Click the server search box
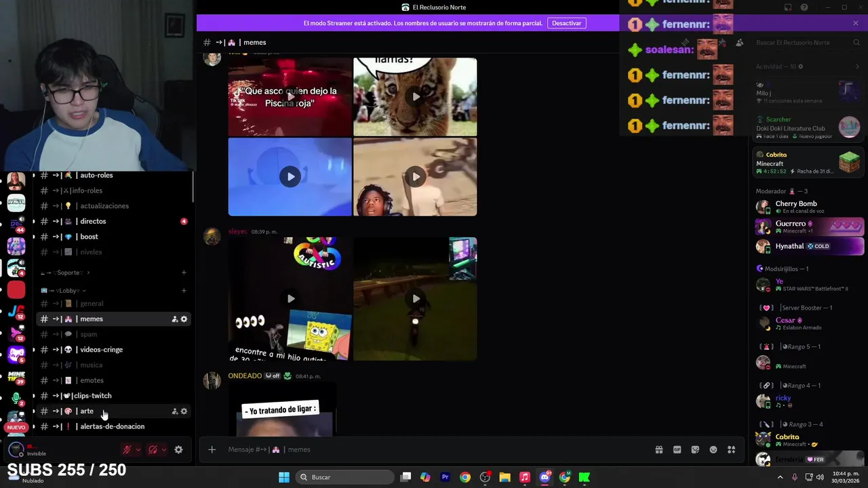The height and width of the screenshot is (488, 868). pyautogui.click(x=807, y=43)
